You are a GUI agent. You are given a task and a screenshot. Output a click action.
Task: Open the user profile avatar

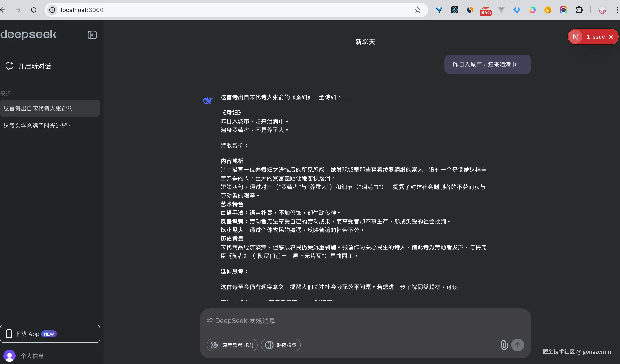tap(9, 356)
